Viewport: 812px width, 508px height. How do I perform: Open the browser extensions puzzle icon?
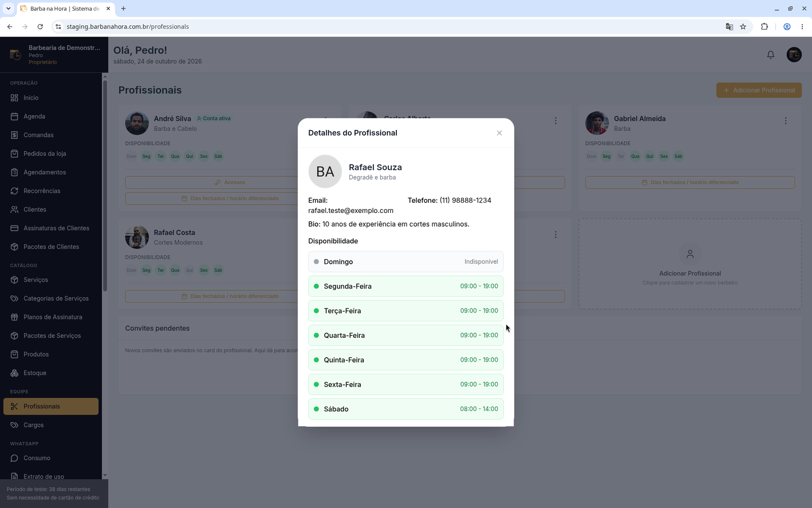pos(764,26)
